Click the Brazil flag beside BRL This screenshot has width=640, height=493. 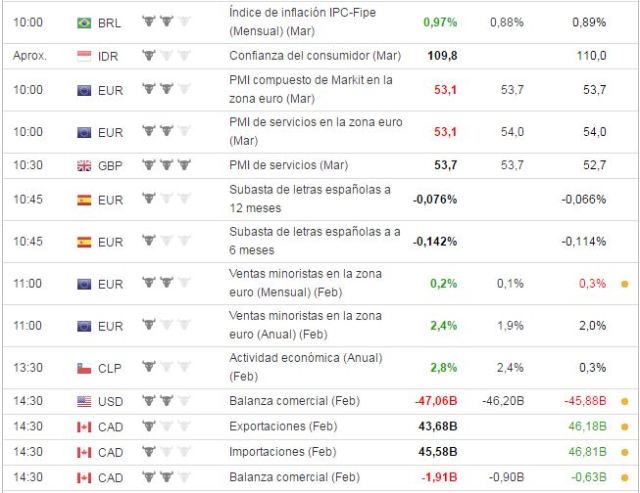pyautogui.click(x=84, y=22)
